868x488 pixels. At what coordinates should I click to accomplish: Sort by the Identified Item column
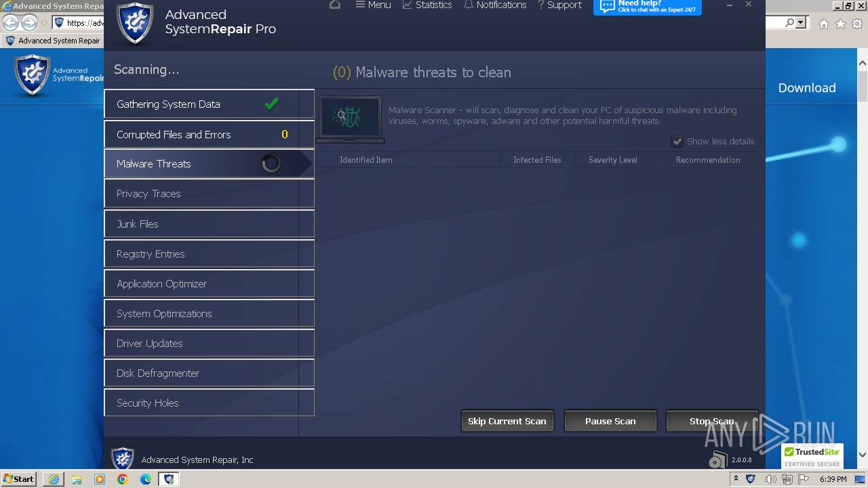point(366,160)
